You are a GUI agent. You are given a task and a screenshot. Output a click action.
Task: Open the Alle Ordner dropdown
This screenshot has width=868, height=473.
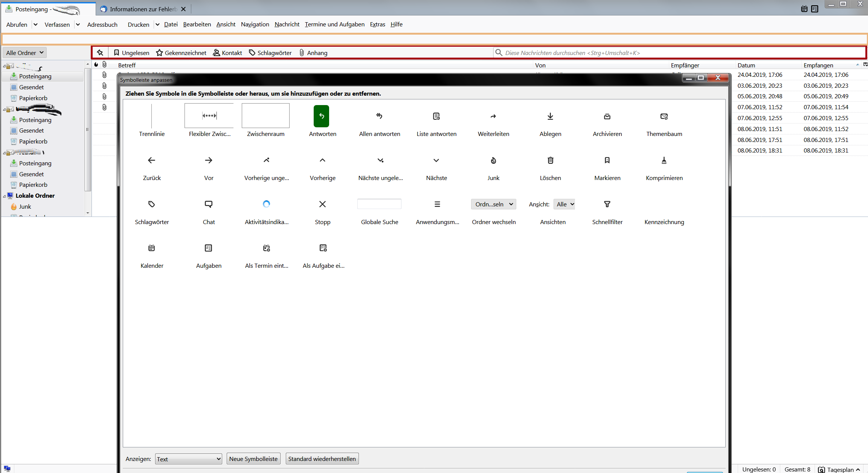(25, 53)
